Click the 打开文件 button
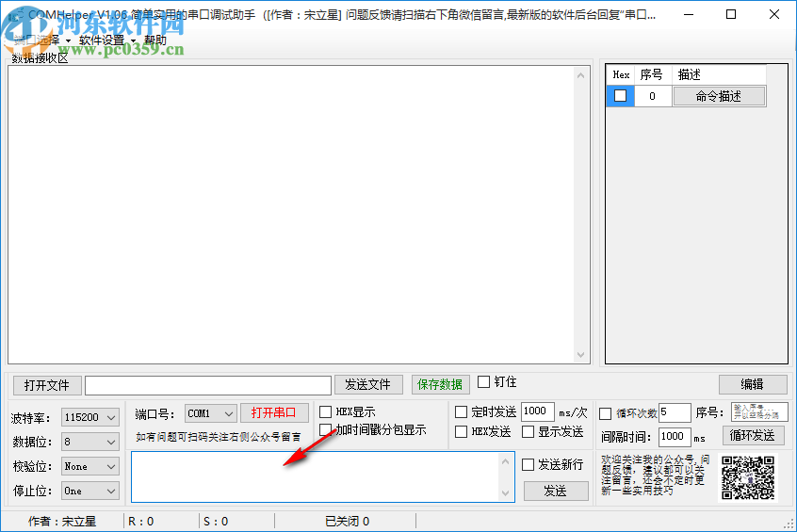The image size is (797, 532). [x=47, y=385]
